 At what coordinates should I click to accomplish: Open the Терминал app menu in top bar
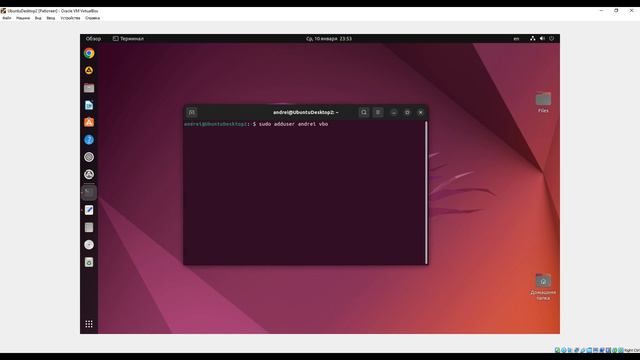[128, 39]
